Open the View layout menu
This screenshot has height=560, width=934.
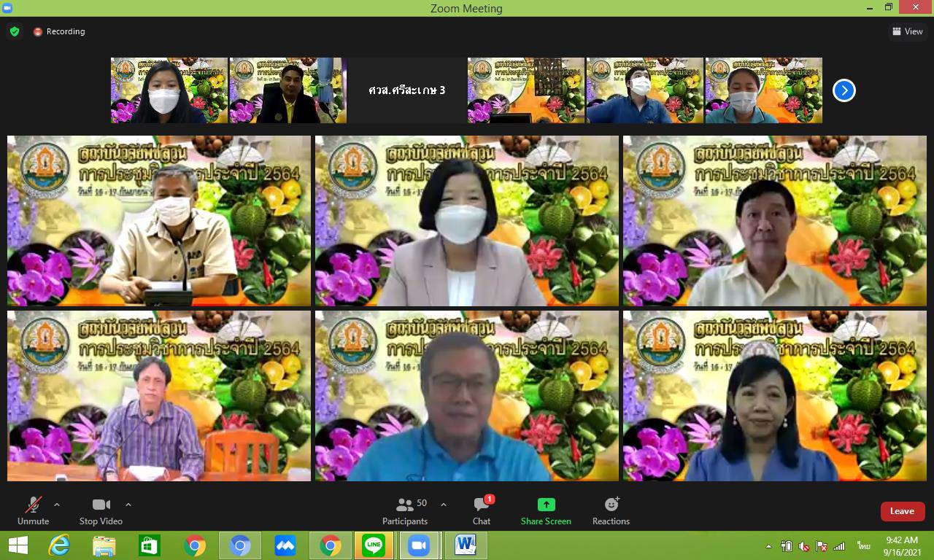coord(907,31)
